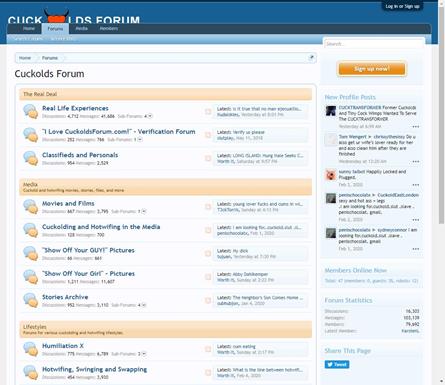The height and width of the screenshot is (385, 445).
Task: Open the Media navigation tab
Action: 81,29
